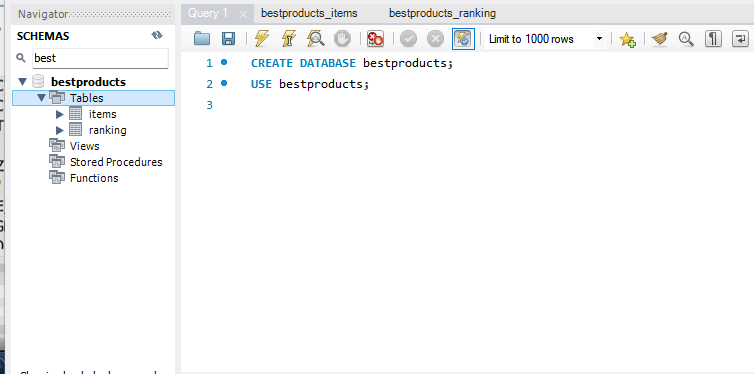The image size is (754, 374).
Task: Toggle word wrapping in the editor
Action: coord(741,38)
